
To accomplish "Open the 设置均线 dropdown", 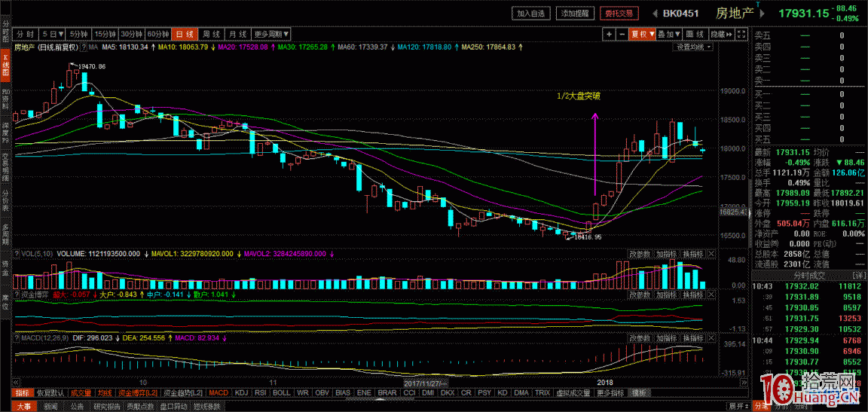I will click(x=692, y=47).
